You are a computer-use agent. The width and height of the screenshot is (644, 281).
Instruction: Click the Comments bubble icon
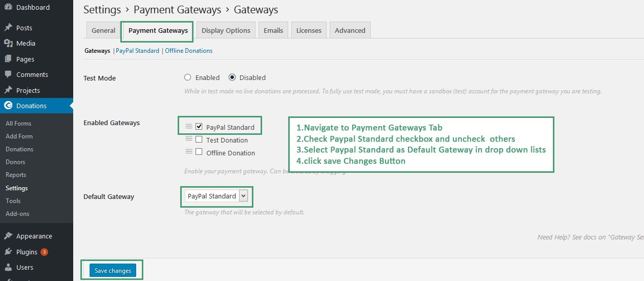click(x=8, y=75)
